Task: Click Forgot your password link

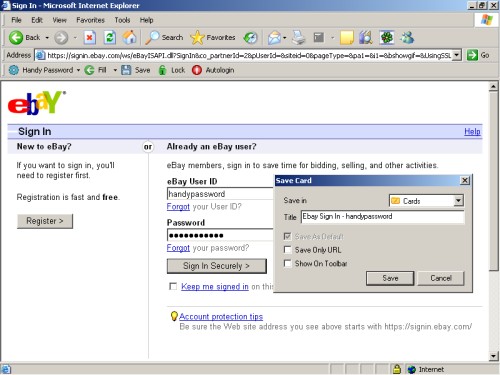Action: click(x=178, y=248)
